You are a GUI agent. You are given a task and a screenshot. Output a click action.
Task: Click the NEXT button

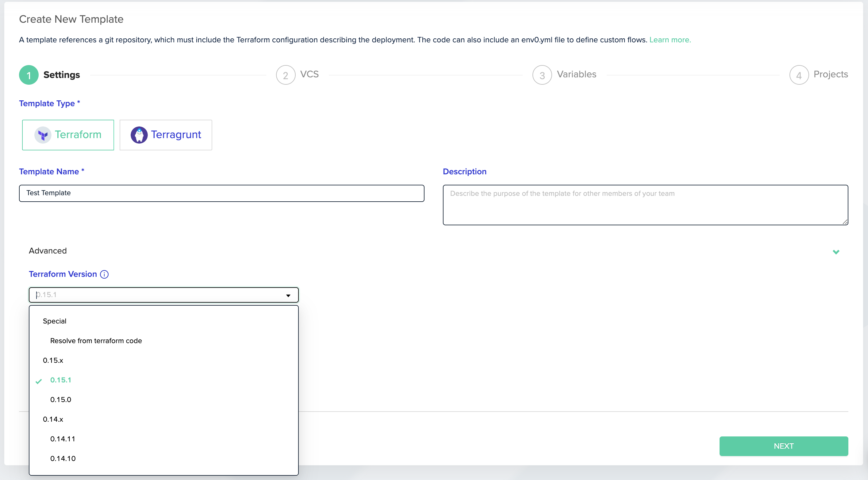(x=784, y=446)
